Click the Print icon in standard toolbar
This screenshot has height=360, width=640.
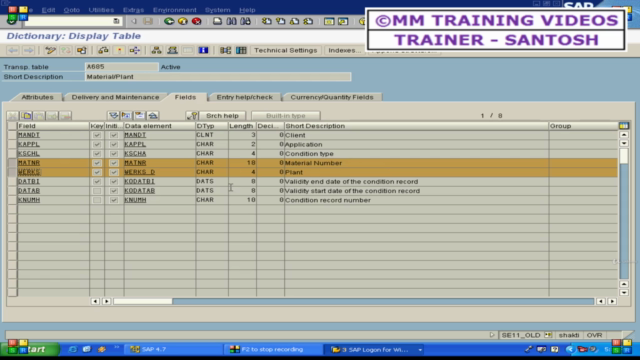pyautogui.click(x=218, y=21)
